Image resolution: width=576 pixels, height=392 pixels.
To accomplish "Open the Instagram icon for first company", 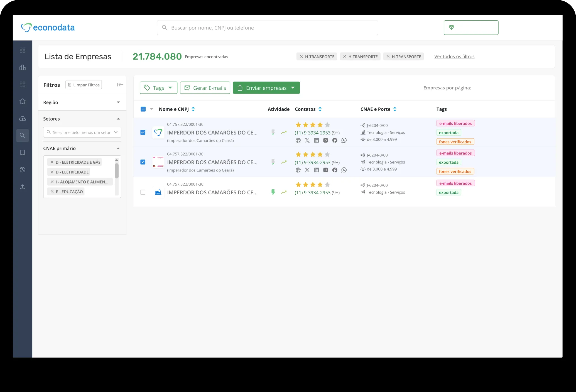I will [x=325, y=140].
